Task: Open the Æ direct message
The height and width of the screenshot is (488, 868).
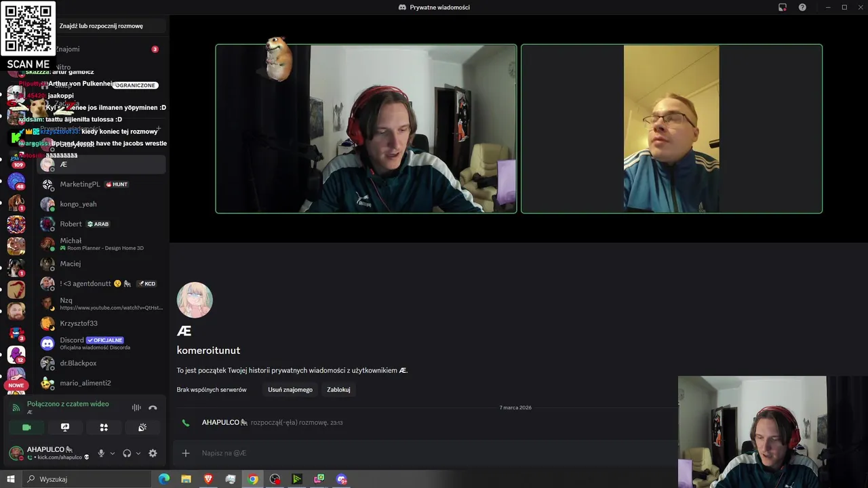Action: tap(101, 164)
